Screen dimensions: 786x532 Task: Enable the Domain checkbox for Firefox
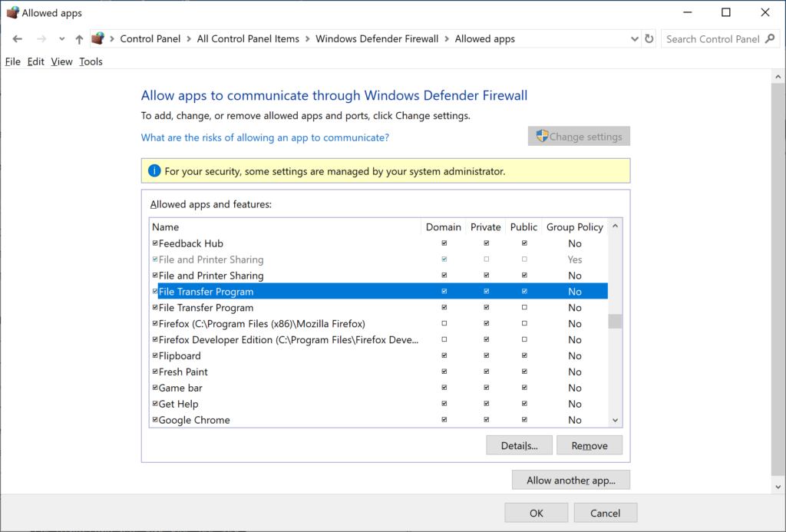coord(444,323)
